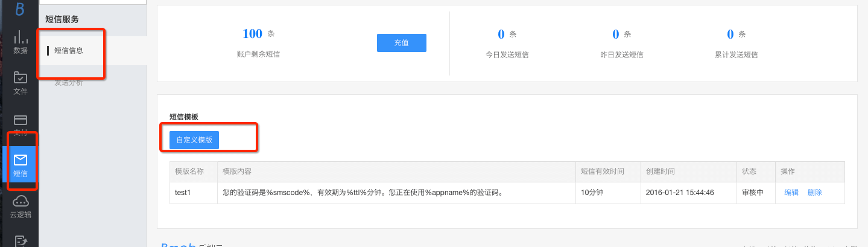Click 删除 link for test1 template
Viewport: 868px width, 247px height.
click(x=814, y=193)
